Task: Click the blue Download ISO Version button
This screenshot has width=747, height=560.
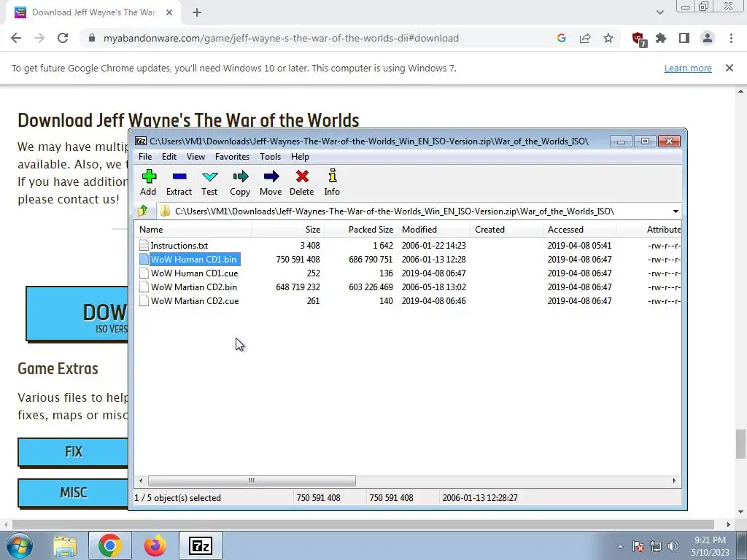Action: coord(77,314)
